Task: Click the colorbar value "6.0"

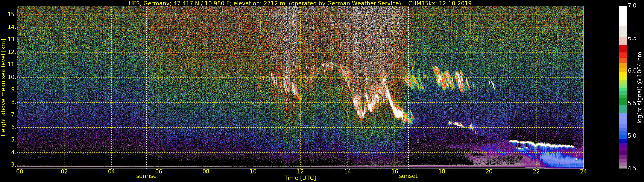Action: [x=632, y=71]
